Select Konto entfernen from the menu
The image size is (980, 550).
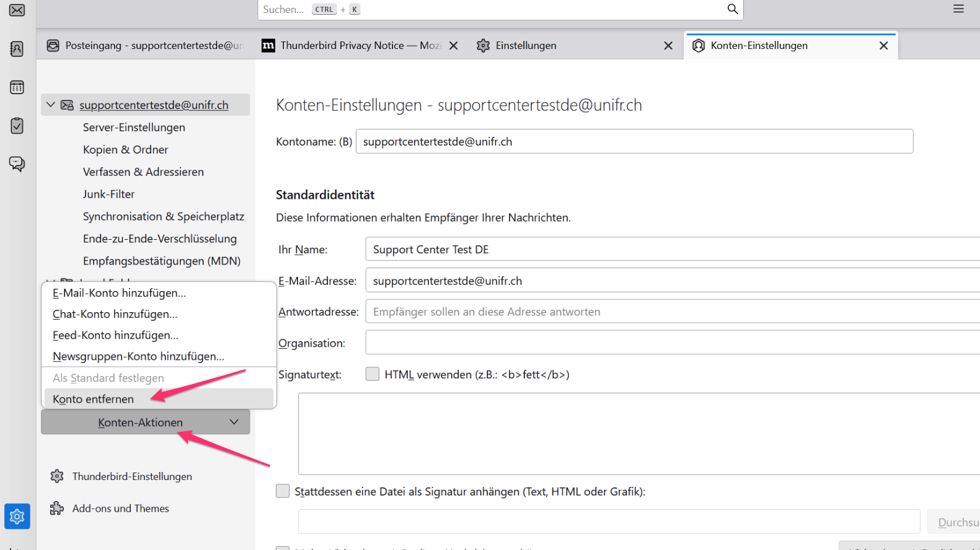[x=93, y=399]
